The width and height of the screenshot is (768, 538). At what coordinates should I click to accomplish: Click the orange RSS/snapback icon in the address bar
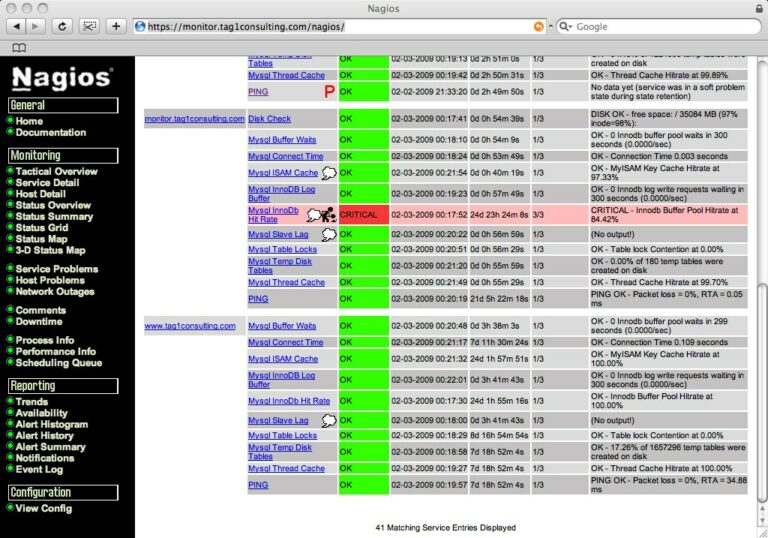click(538, 26)
